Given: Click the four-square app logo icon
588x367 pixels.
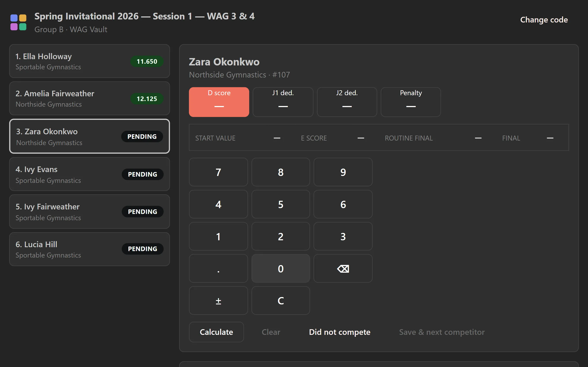Looking at the screenshot, I should pos(18,22).
